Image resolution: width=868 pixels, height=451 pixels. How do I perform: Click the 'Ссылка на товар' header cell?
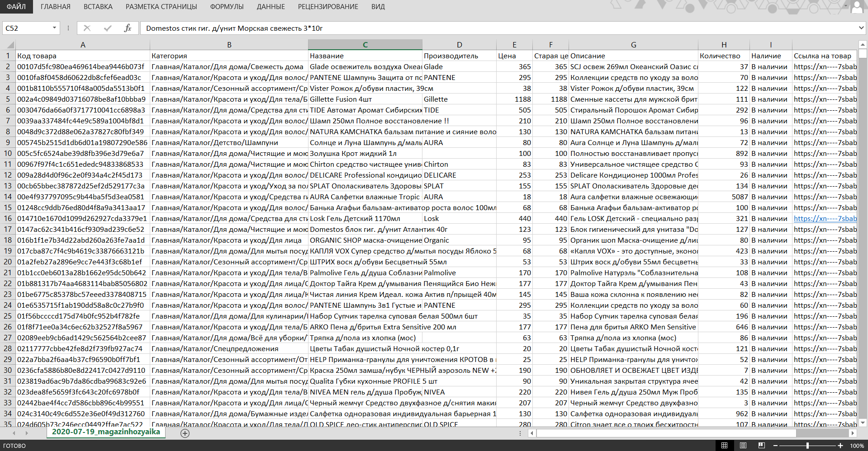(825, 56)
